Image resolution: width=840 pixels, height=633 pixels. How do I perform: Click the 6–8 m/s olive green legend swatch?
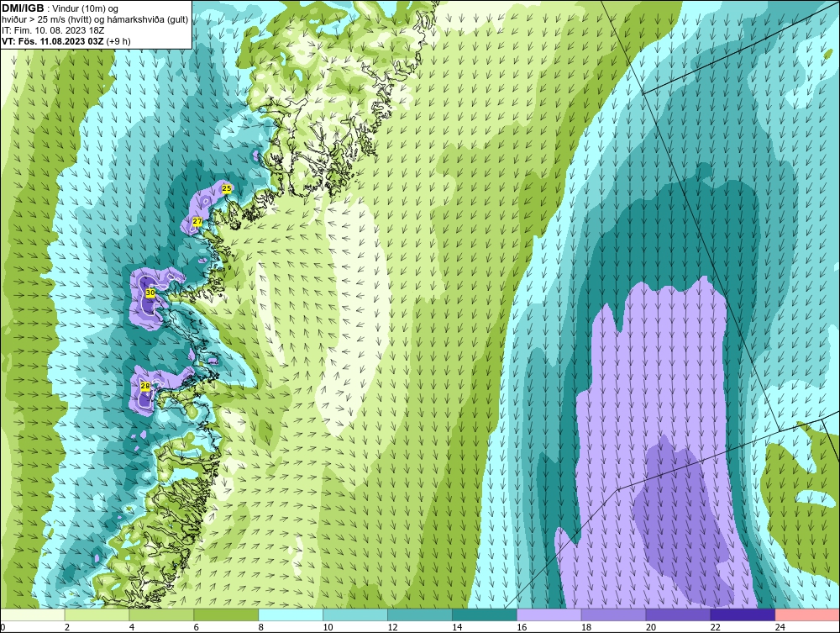(x=226, y=615)
